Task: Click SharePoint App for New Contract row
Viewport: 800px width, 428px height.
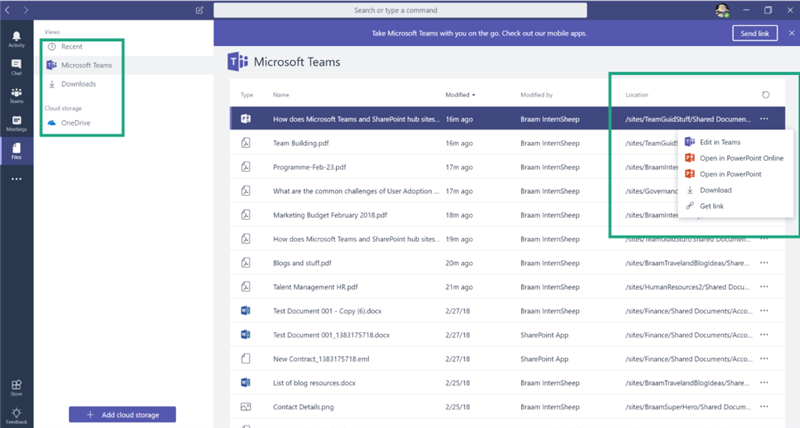Action: point(544,359)
